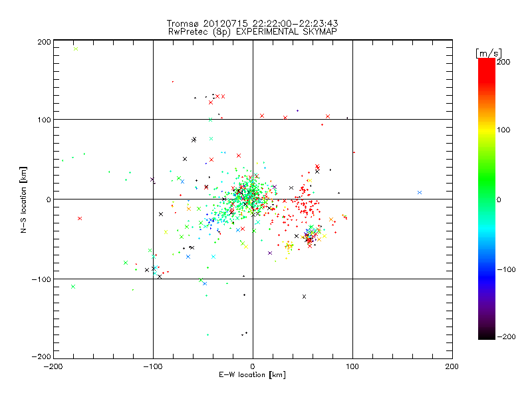This screenshot has width=532, height=399.
Task: Click the x-axis tick label '100'
Action: [x=352, y=366]
